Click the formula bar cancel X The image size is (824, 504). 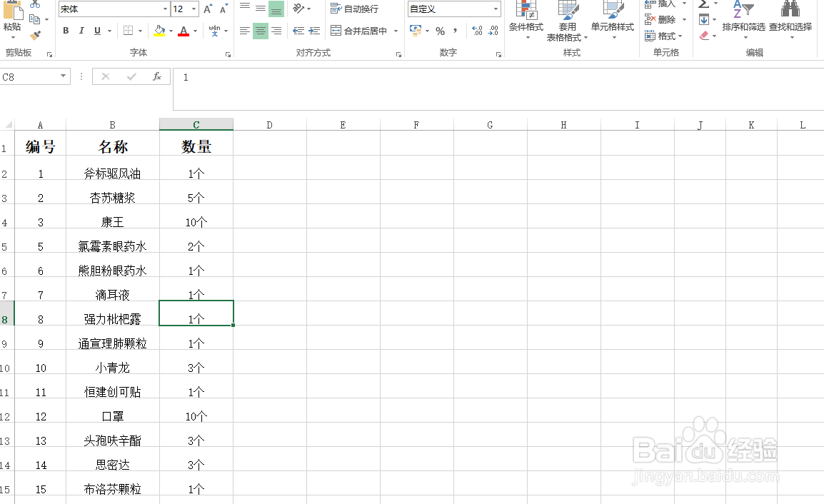(106, 76)
